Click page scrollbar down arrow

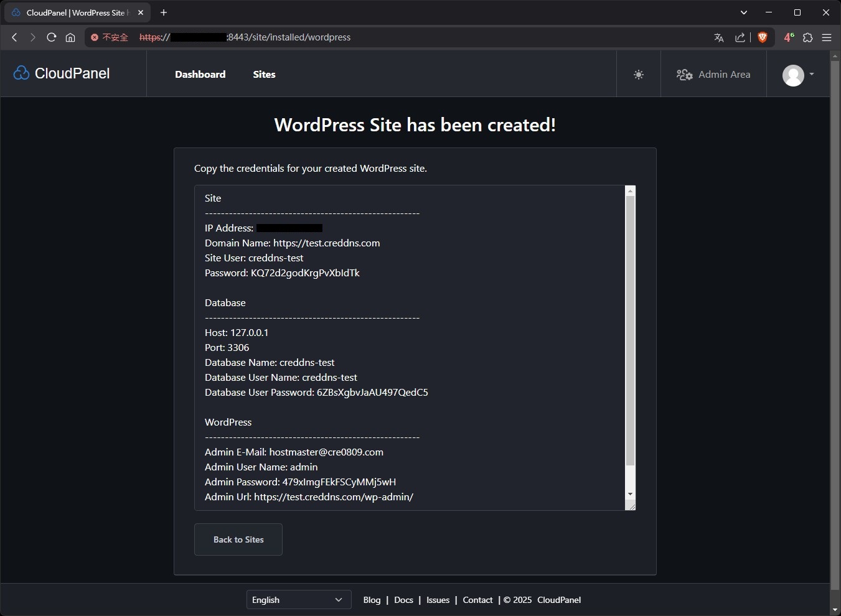(835, 610)
